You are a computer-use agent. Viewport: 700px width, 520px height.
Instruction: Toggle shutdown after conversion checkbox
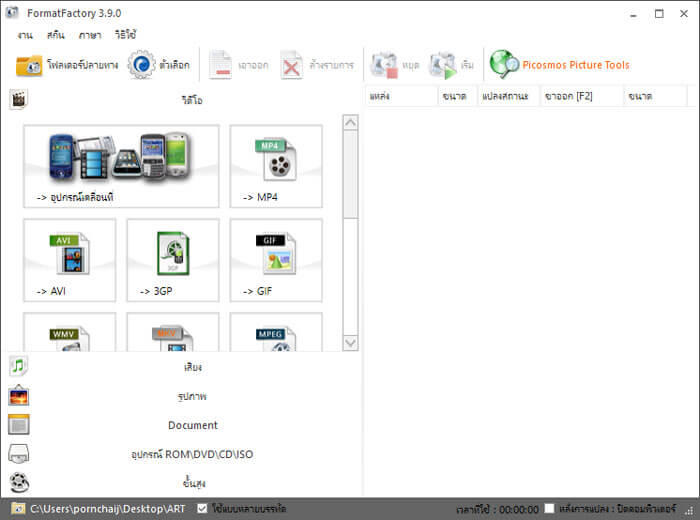tap(550, 508)
